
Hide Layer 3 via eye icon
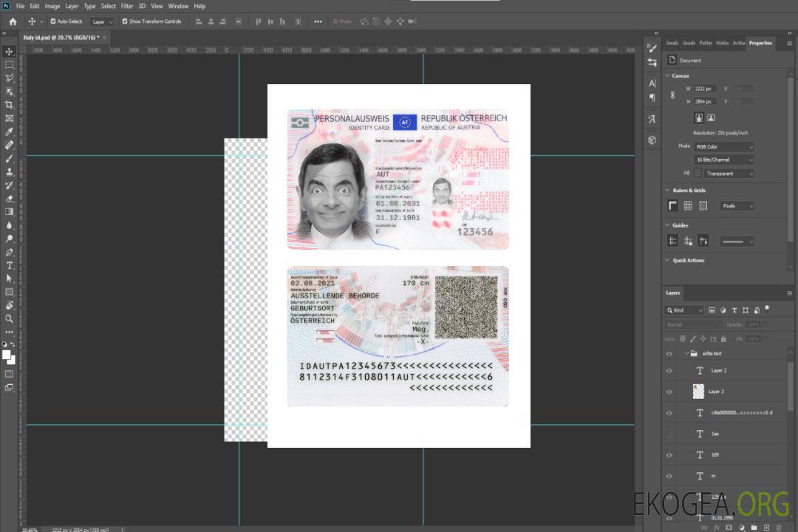click(669, 392)
